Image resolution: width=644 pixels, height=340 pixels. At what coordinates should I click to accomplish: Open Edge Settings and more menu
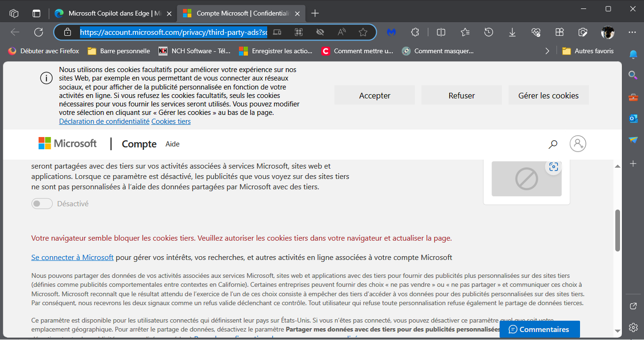coord(632,32)
